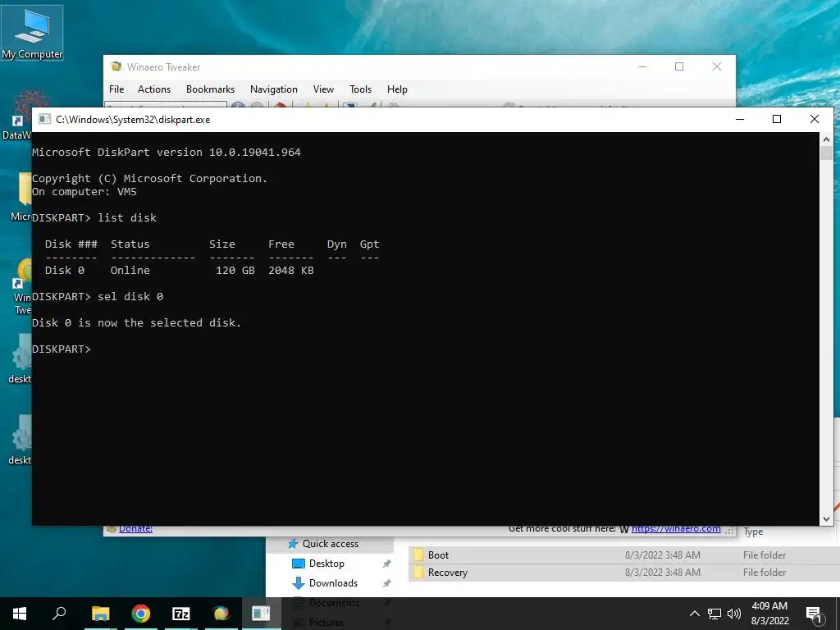Maximize the Winaero Tweaker window

pos(679,66)
